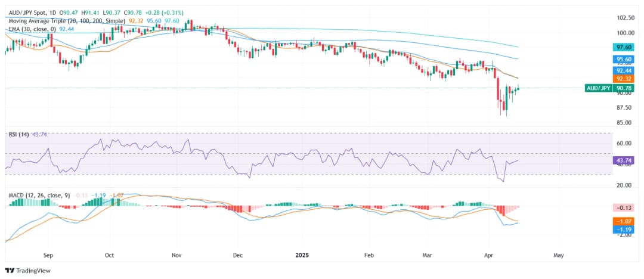Click the 102.50 price axis level
Viewport: 644px width, 279px height.
625,18
